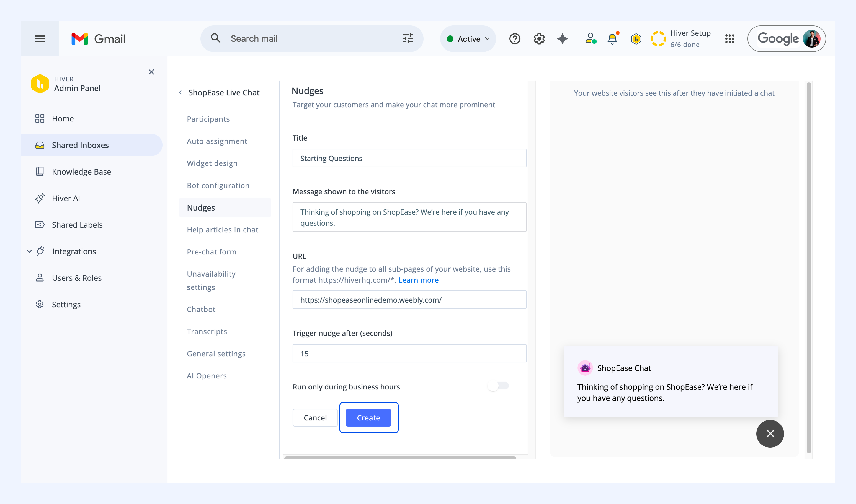The width and height of the screenshot is (856, 504).
Task: Open the Active status dropdown
Action: point(468,39)
